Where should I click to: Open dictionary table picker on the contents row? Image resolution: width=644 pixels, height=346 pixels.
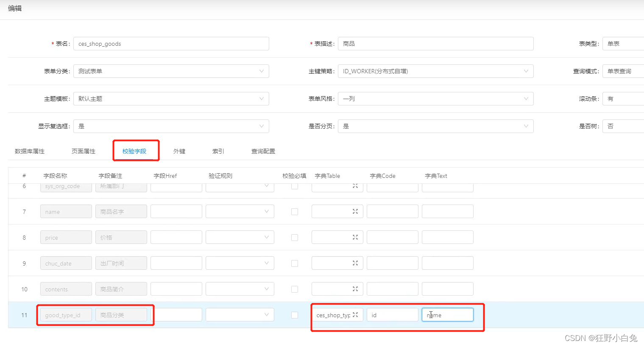[357, 289]
